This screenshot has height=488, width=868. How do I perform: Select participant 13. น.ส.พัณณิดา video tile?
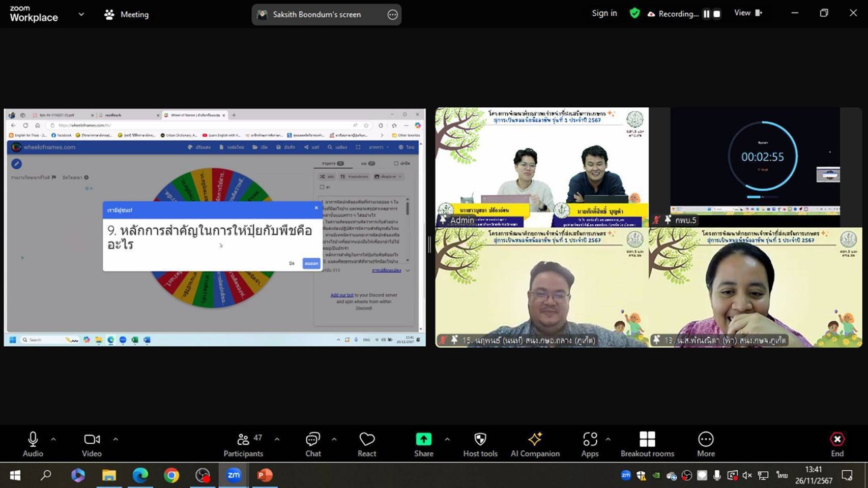point(756,288)
